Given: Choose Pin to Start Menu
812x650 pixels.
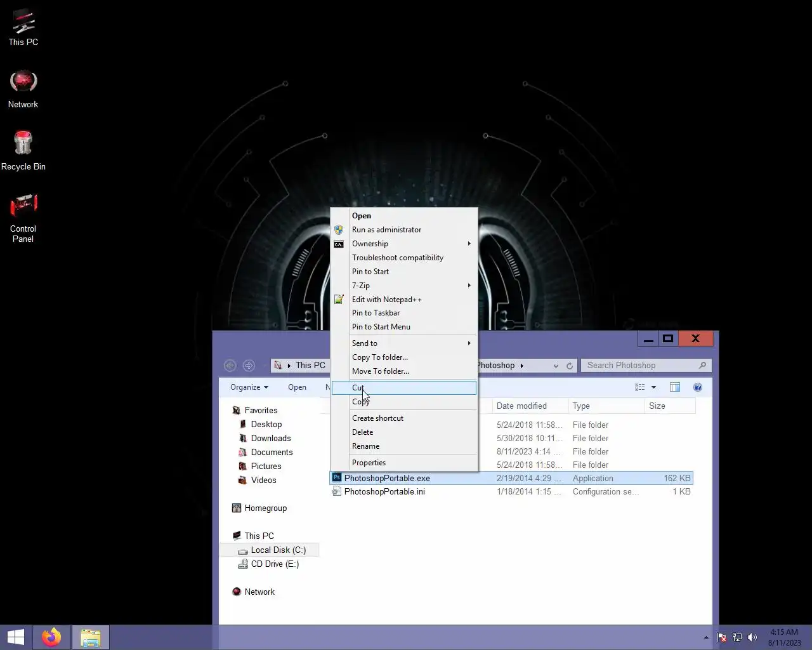Looking at the screenshot, I should [x=404, y=327].
